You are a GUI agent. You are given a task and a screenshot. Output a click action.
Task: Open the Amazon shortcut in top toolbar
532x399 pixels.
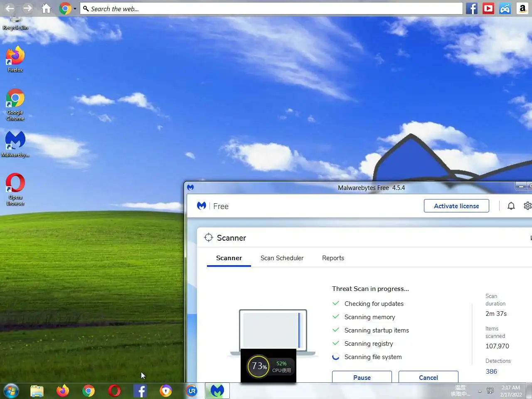(x=522, y=8)
